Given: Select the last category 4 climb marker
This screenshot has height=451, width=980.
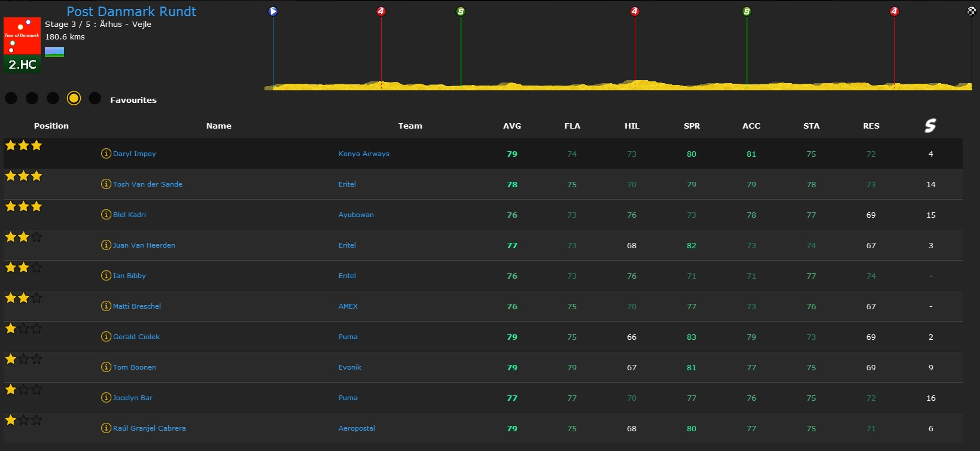Looking at the screenshot, I should click(x=894, y=11).
